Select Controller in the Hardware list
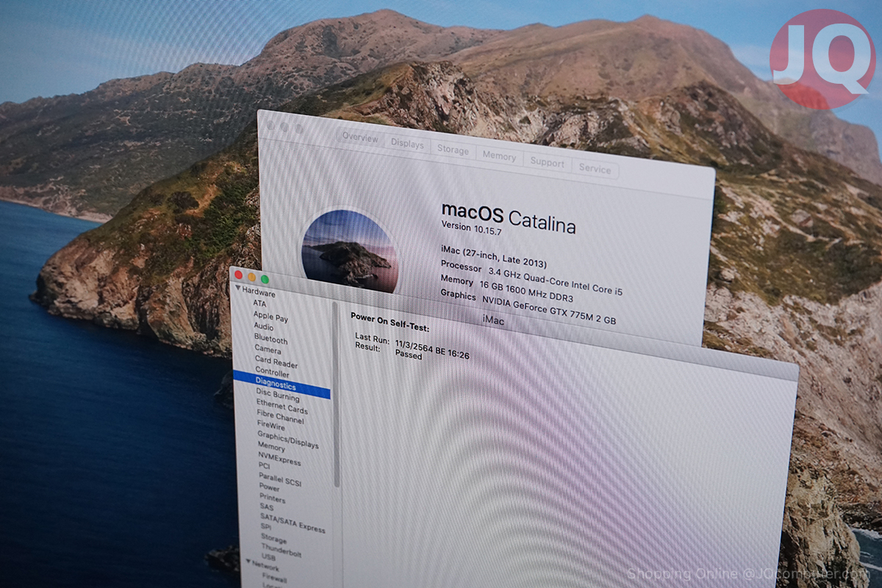Image resolution: width=882 pixels, height=588 pixels. [x=272, y=373]
